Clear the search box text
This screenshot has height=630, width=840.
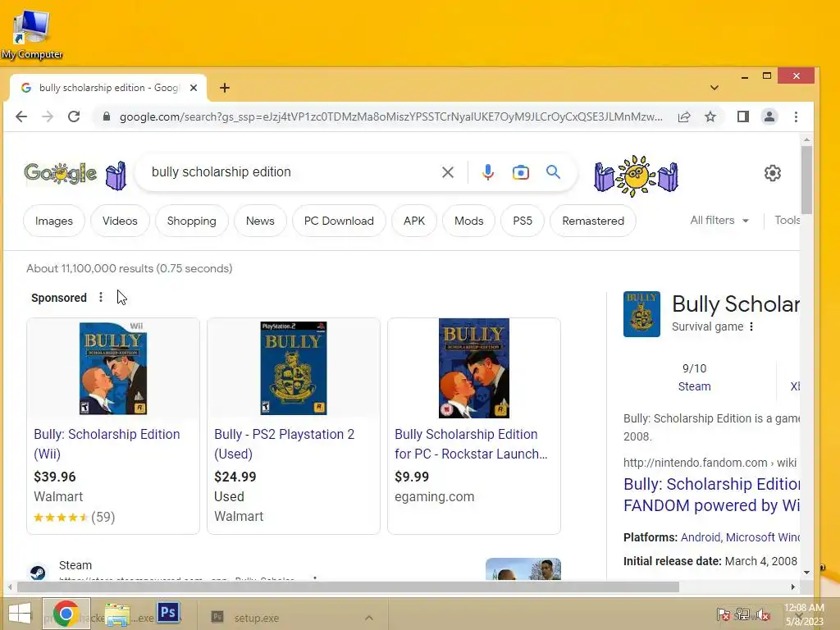448,172
